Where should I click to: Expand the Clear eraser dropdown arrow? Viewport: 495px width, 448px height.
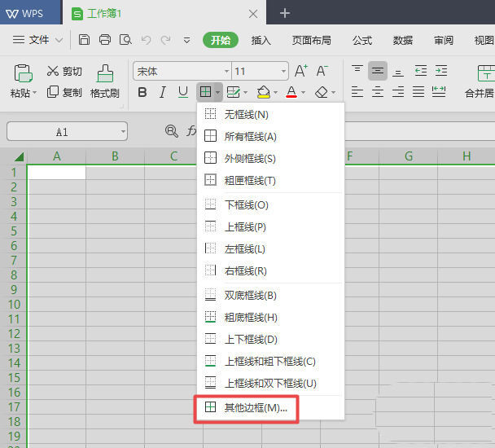(333, 93)
